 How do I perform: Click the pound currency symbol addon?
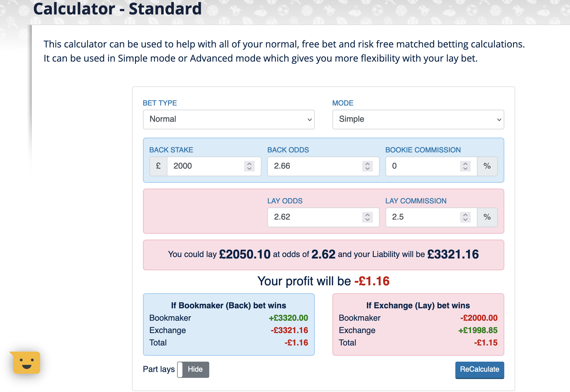pyautogui.click(x=158, y=166)
